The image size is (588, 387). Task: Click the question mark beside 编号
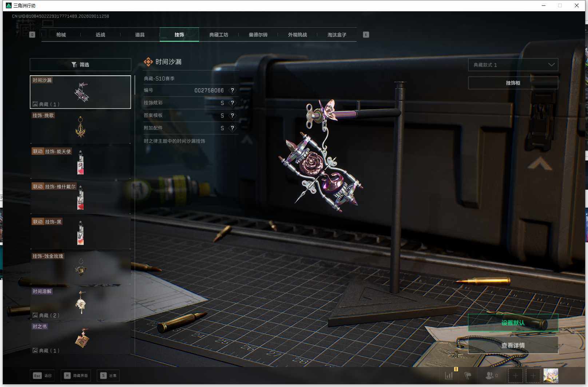233,90
